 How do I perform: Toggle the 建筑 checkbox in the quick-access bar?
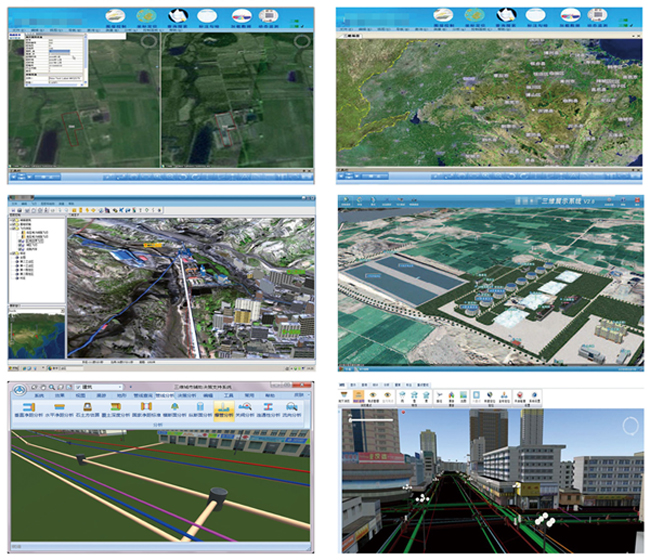tap(77, 385)
